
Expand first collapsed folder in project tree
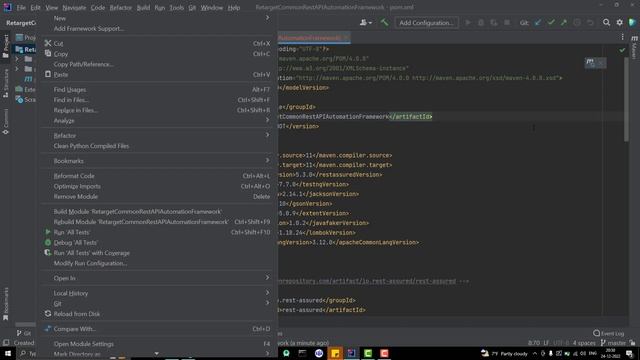point(17,59)
